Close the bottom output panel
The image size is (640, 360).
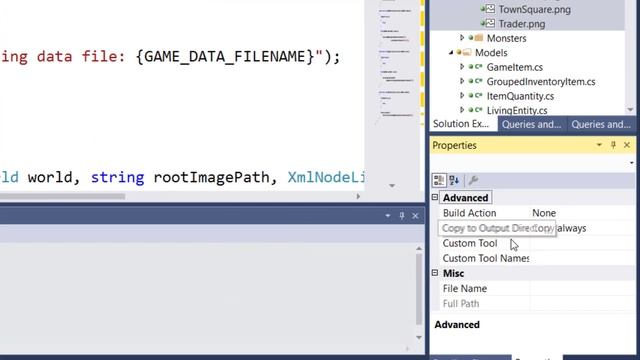415,216
